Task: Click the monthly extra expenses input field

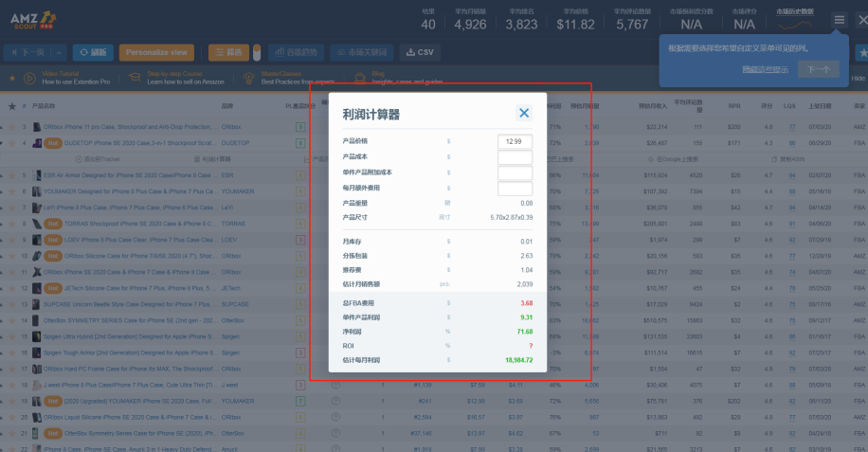Action: click(515, 189)
